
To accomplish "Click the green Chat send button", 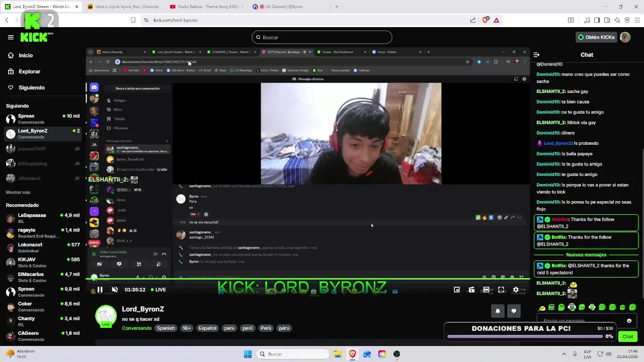I will pyautogui.click(x=628, y=336).
